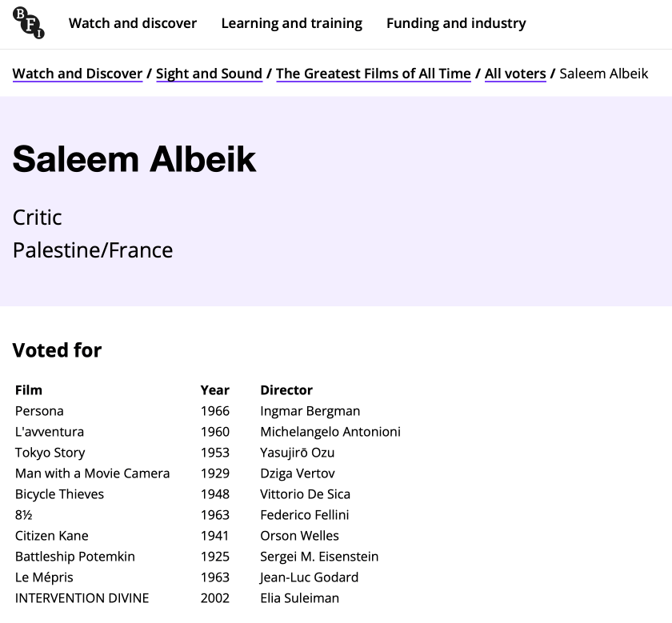Select the Citizen Kane film entry
This screenshot has height=623, width=672.
pyautogui.click(x=52, y=536)
